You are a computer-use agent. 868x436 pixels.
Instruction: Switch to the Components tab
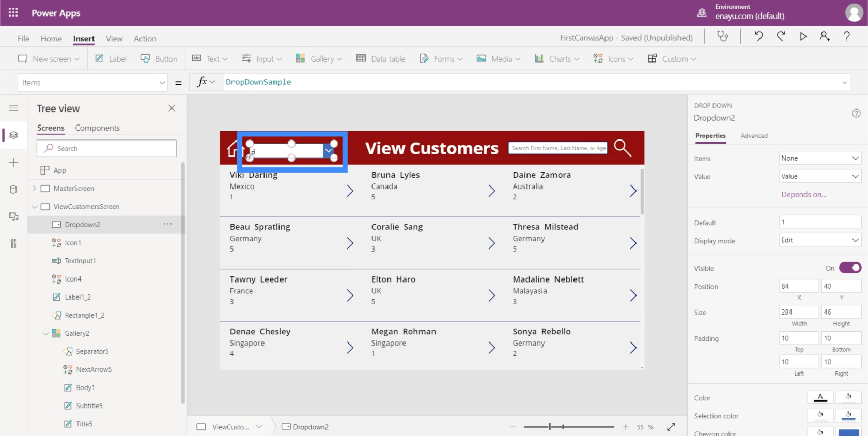pos(97,128)
